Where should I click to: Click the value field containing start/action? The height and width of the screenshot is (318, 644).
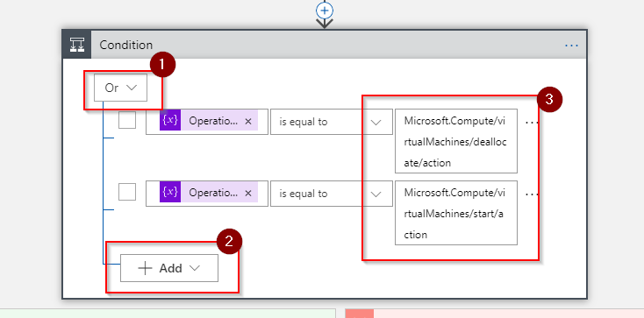point(456,213)
